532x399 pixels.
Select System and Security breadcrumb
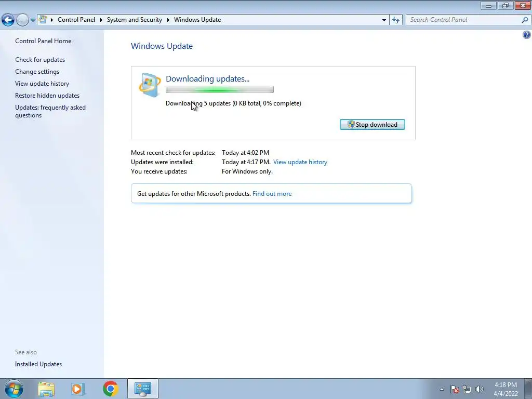pos(135,20)
